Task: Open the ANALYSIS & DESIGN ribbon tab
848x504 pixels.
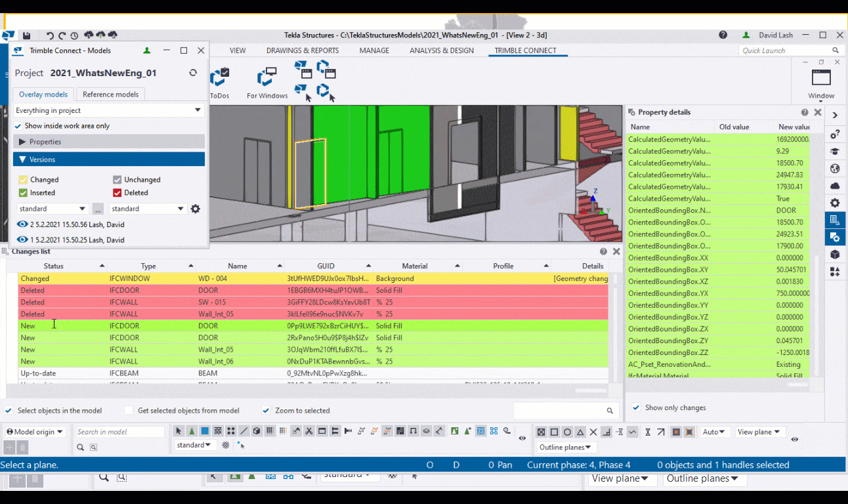Action: coord(442,51)
